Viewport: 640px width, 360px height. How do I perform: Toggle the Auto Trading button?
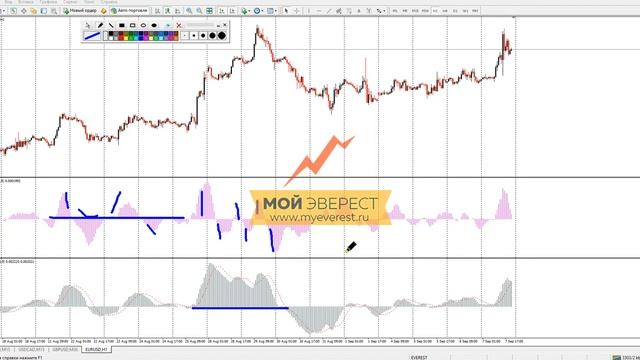[x=129, y=11]
